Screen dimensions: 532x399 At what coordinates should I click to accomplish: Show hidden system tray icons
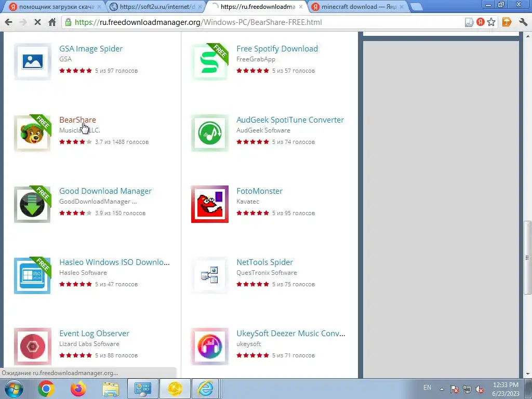pos(442,390)
